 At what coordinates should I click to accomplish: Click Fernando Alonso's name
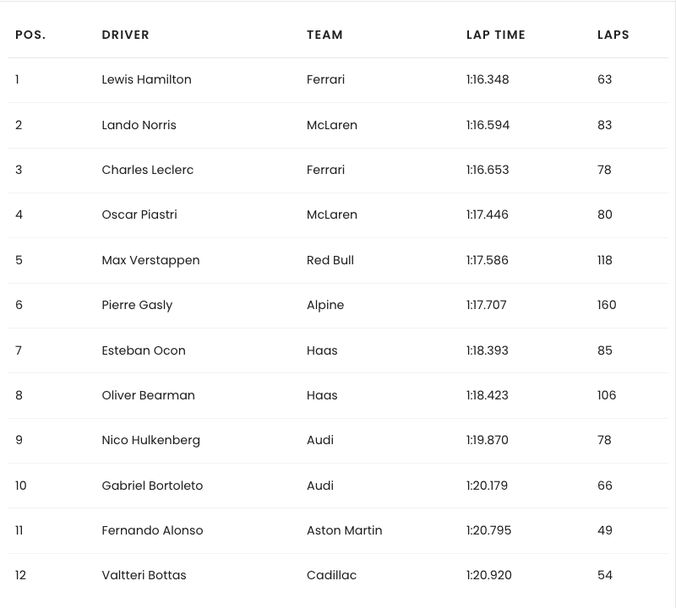click(152, 531)
